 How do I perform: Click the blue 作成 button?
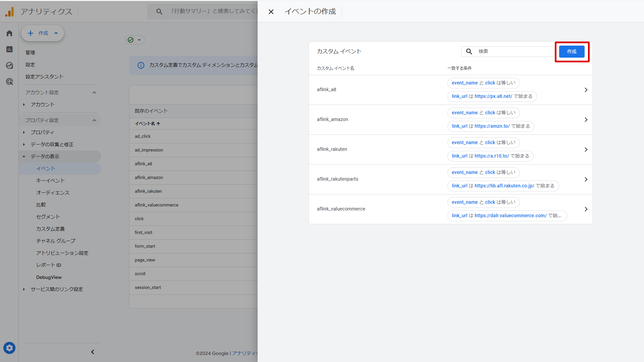point(572,52)
